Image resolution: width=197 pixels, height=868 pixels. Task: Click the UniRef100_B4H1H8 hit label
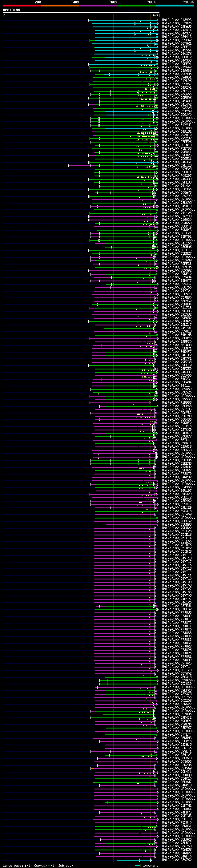tap(176, 335)
